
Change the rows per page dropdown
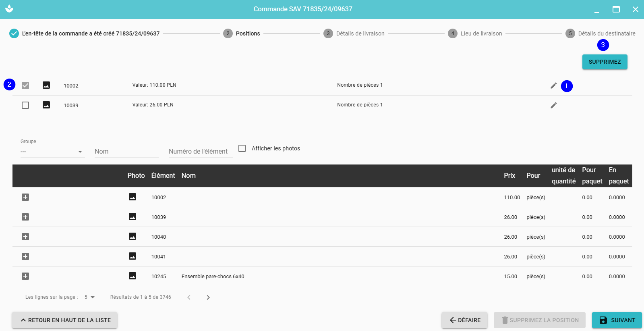(89, 297)
